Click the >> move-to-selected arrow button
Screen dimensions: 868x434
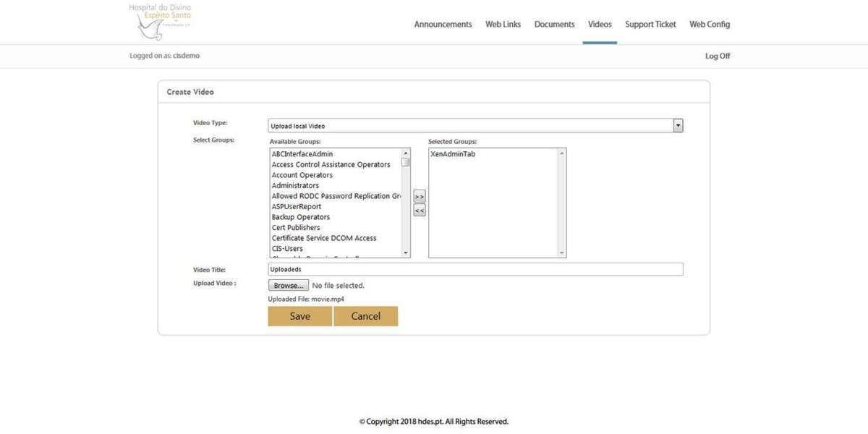coord(418,195)
